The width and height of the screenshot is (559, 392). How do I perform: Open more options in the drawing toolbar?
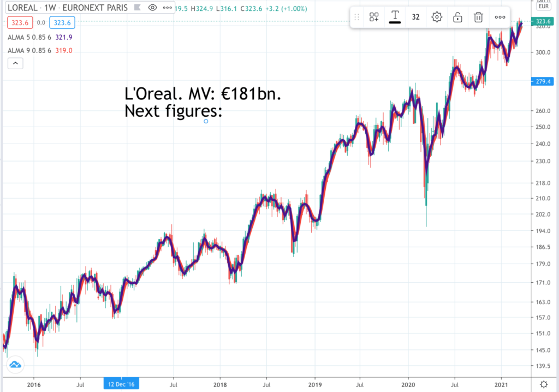click(500, 17)
